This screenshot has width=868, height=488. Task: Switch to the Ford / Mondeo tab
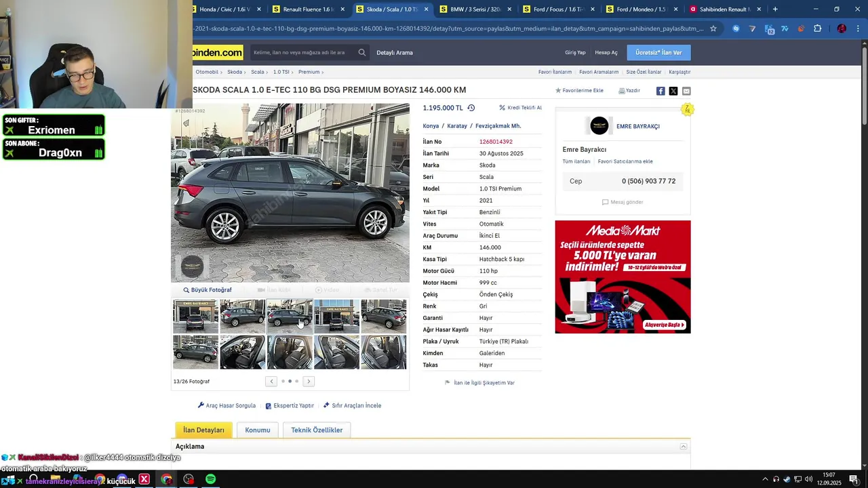click(x=641, y=9)
